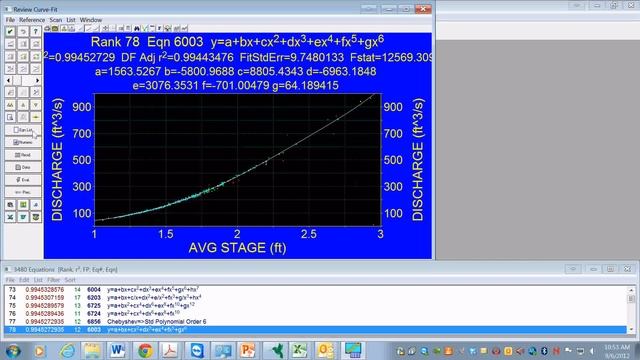Click the green checkmark OK icon
Image resolution: width=640 pixels, height=360 pixels.
click(x=10, y=31)
